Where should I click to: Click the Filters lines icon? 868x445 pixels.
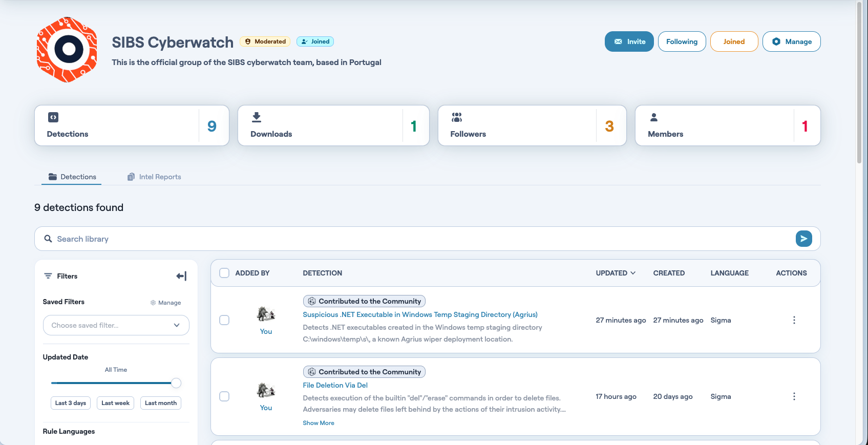(x=48, y=276)
